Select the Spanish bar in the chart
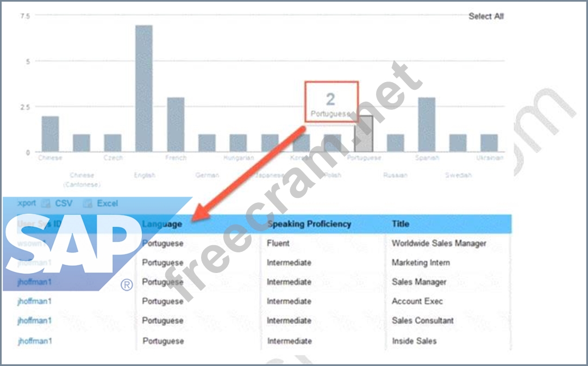588x366 pixels. click(427, 125)
